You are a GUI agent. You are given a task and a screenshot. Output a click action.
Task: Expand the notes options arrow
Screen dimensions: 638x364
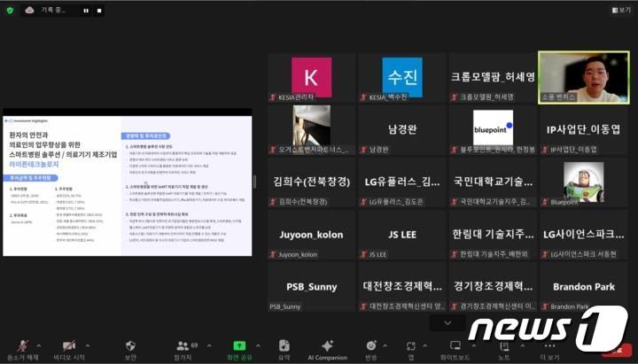coord(523,345)
